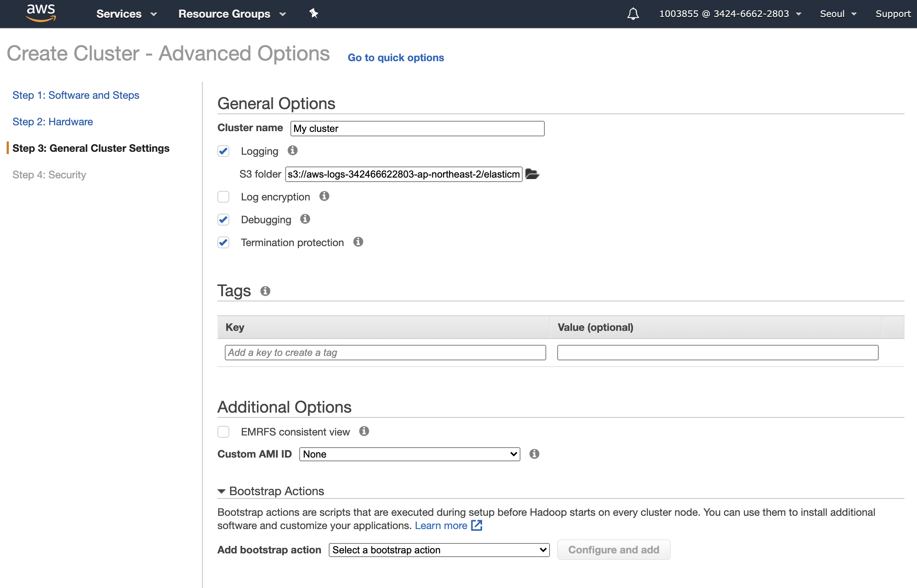Click the Go to quick options link

pos(396,57)
